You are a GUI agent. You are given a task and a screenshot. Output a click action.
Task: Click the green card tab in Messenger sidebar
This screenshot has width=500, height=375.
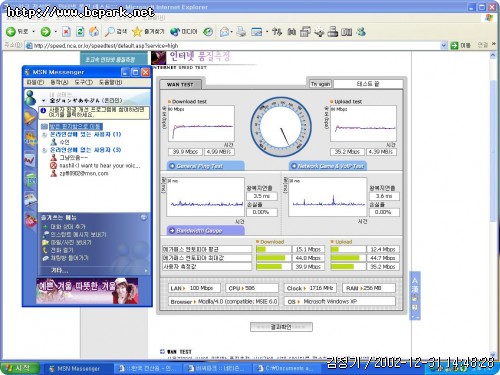[x=30, y=180]
